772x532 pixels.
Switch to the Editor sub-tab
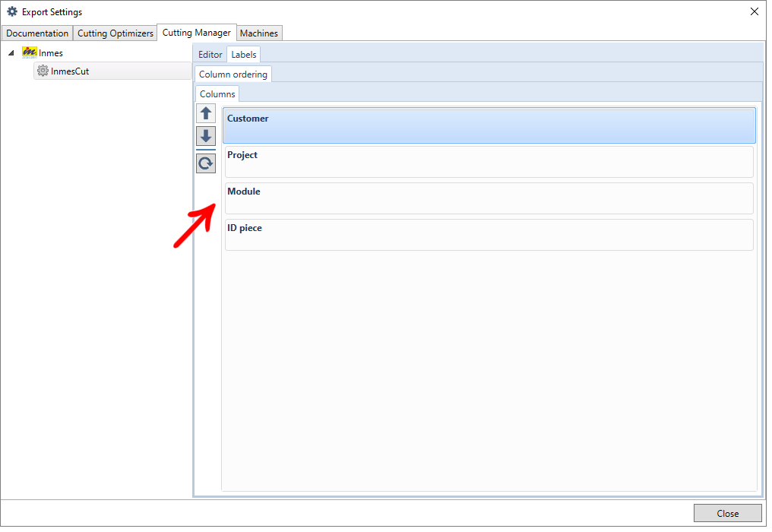click(x=210, y=54)
